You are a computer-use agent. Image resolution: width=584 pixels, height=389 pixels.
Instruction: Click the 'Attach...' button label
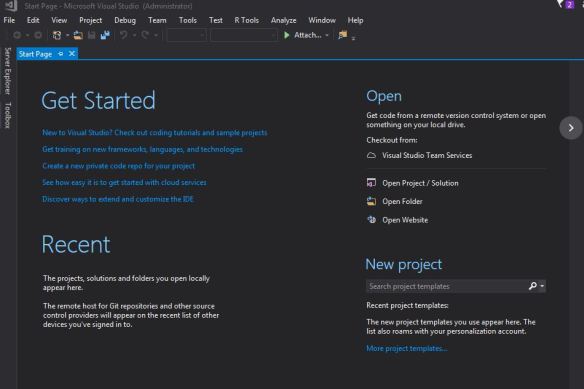tap(308, 35)
